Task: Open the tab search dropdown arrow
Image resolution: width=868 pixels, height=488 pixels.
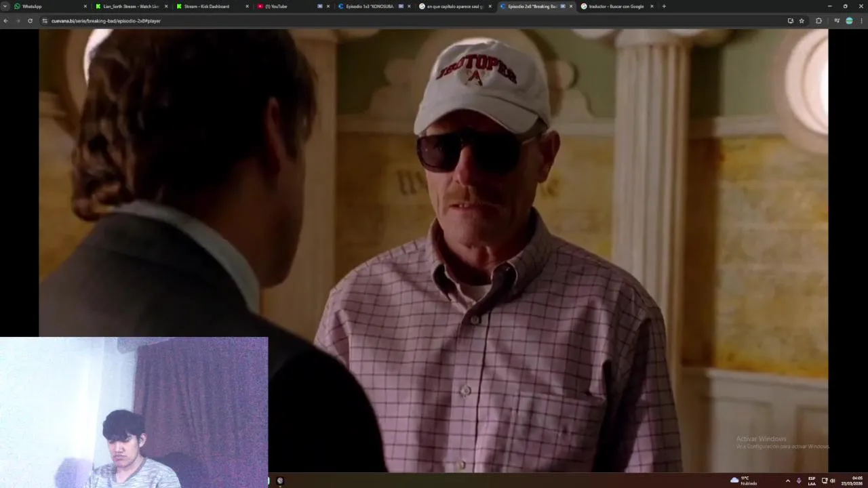Action: [5, 6]
